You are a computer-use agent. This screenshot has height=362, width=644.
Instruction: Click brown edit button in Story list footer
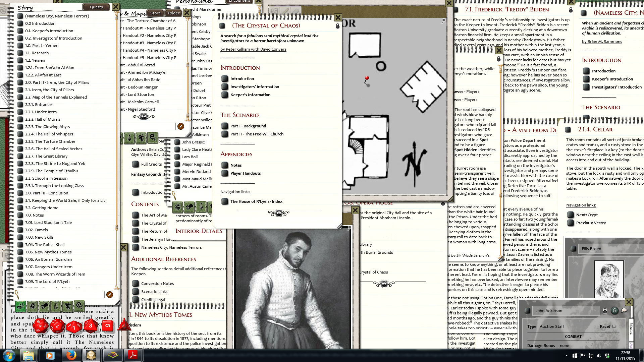pyautogui.click(x=109, y=295)
